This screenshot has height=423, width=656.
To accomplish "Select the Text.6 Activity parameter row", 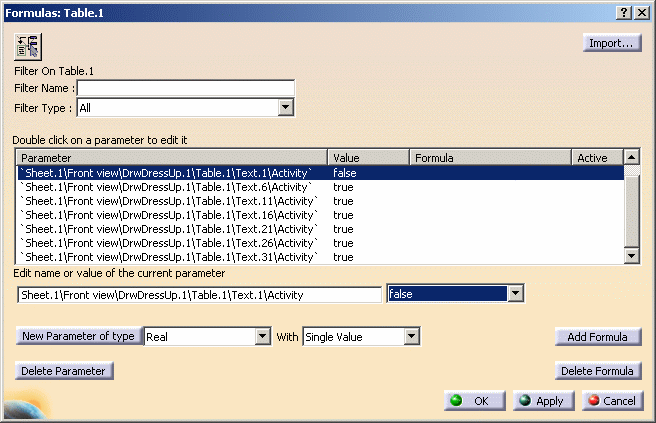I will pos(168,187).
